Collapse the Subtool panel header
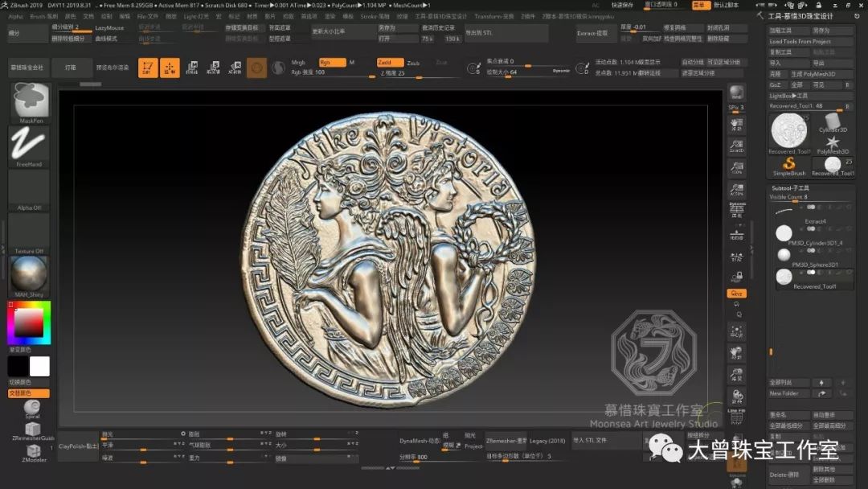The width and height of the screenshot is (868, 489). (790, 188)
